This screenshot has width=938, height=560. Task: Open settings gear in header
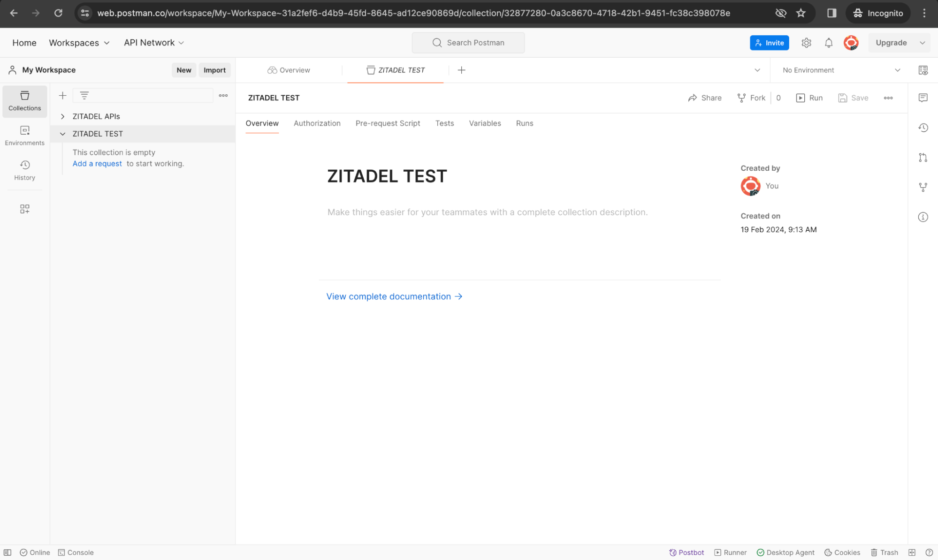coord(806,43)
